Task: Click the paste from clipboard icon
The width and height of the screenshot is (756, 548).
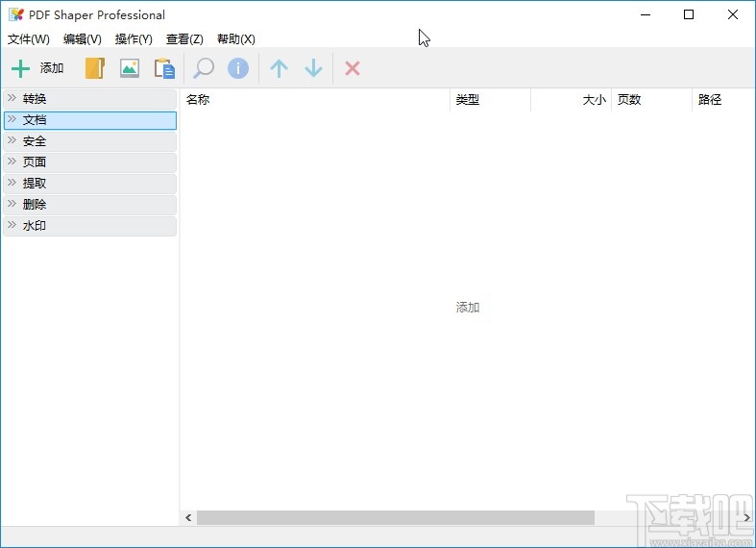Action: (x=164, y=68)
